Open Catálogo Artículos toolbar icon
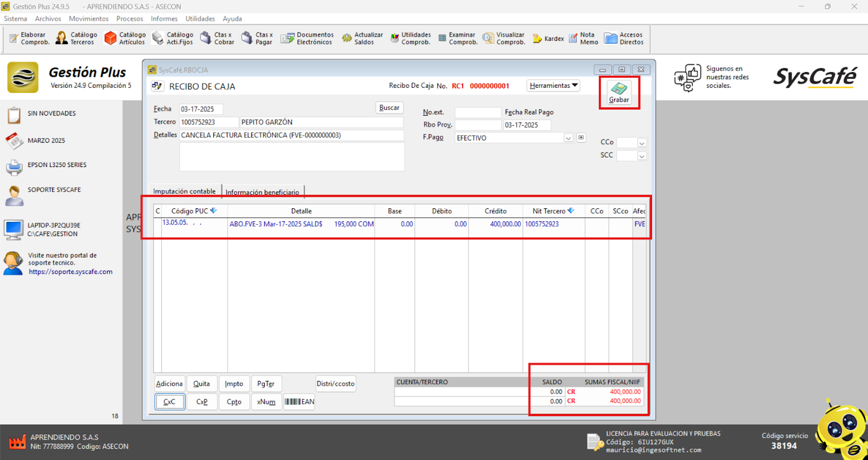 click(125, 39)
